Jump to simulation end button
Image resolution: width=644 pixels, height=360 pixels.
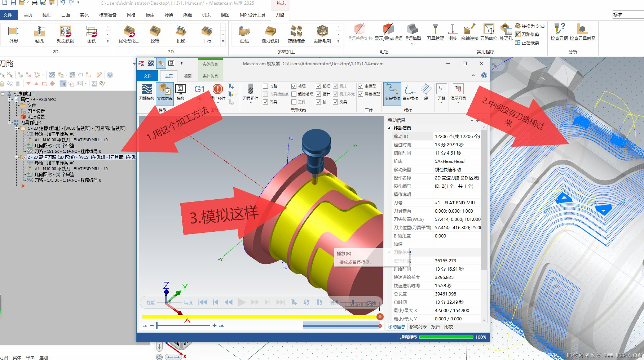[x=281, y=302]
